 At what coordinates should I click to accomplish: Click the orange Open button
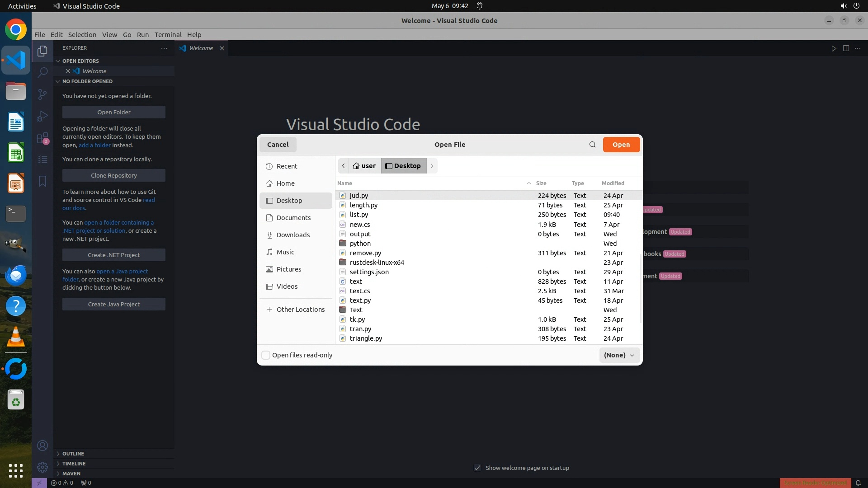pos(621,145)
